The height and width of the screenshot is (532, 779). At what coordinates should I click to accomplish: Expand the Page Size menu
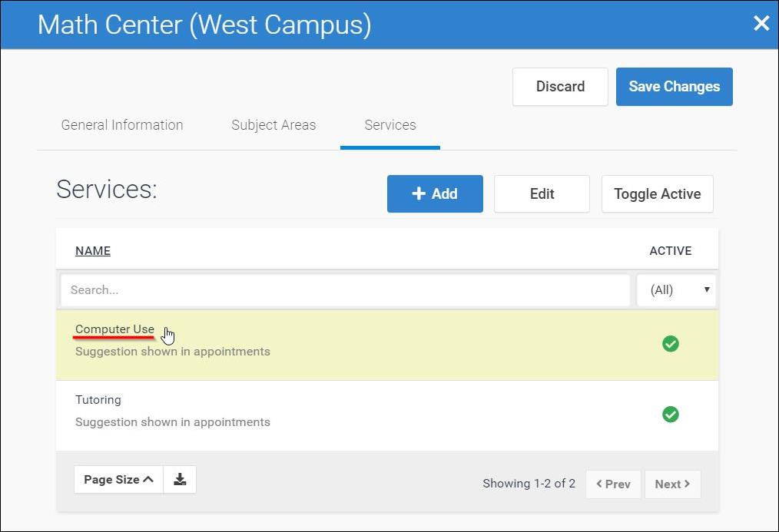pyautogui.click(x=118, y=480)
